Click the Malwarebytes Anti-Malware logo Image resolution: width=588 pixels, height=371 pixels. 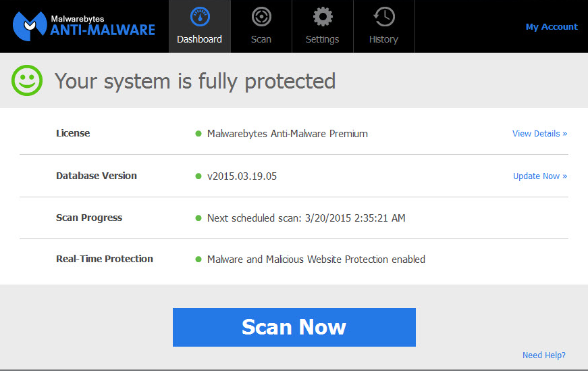[84, 26]
